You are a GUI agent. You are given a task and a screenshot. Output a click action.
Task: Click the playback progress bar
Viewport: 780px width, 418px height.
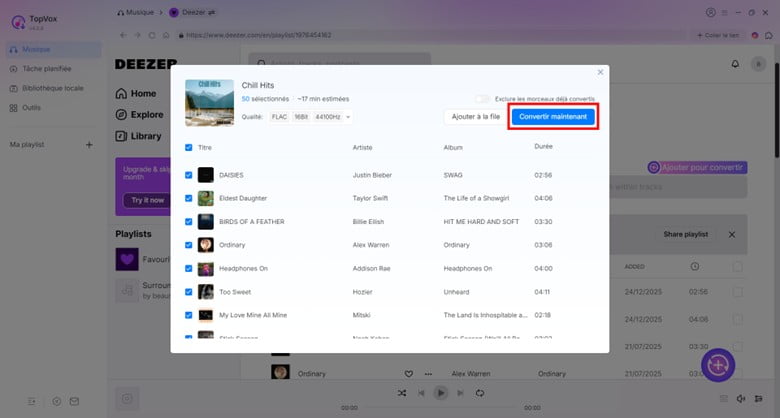(441, 408)
